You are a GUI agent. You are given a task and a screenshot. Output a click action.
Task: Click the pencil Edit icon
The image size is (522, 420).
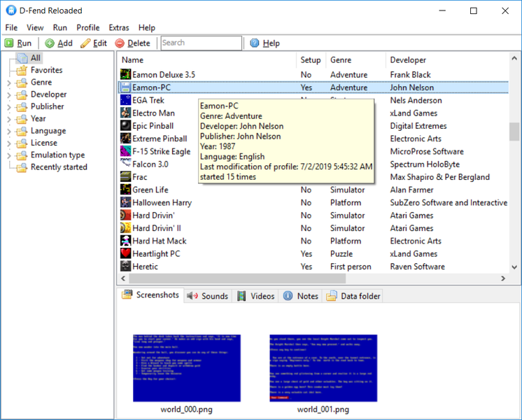(x=85, y=43)
